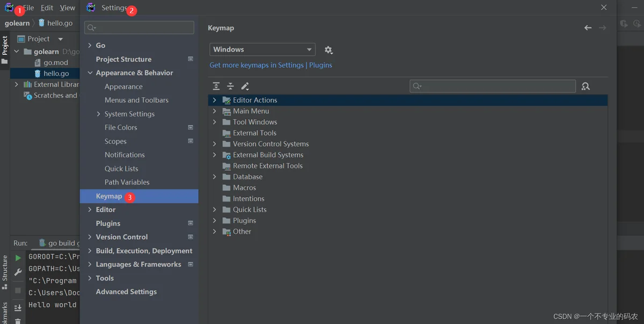This screenshot has height=324, width=644.
Task: Click Intentions keymap entry
Action: tap(248, 199)
